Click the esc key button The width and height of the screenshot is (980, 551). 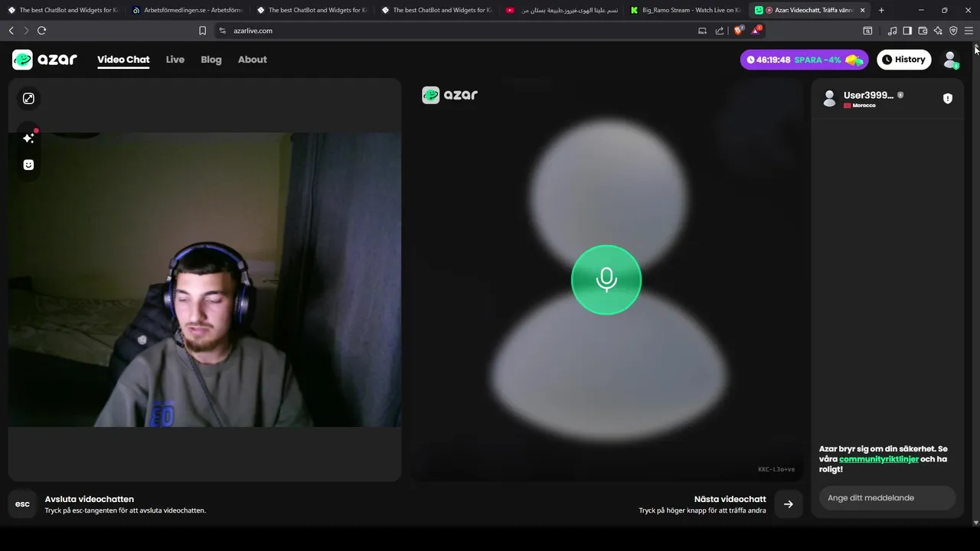click(x=22, y=504)
